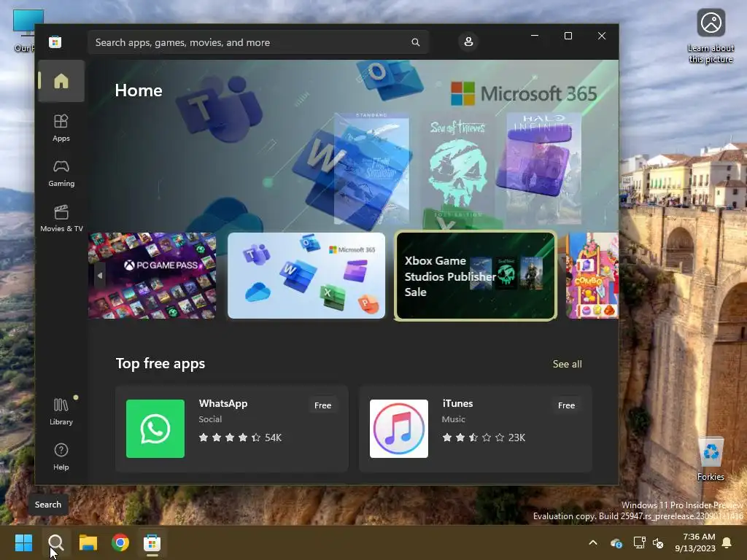Minimize the Microsoft Store window
747x560 pixels.
535,36
